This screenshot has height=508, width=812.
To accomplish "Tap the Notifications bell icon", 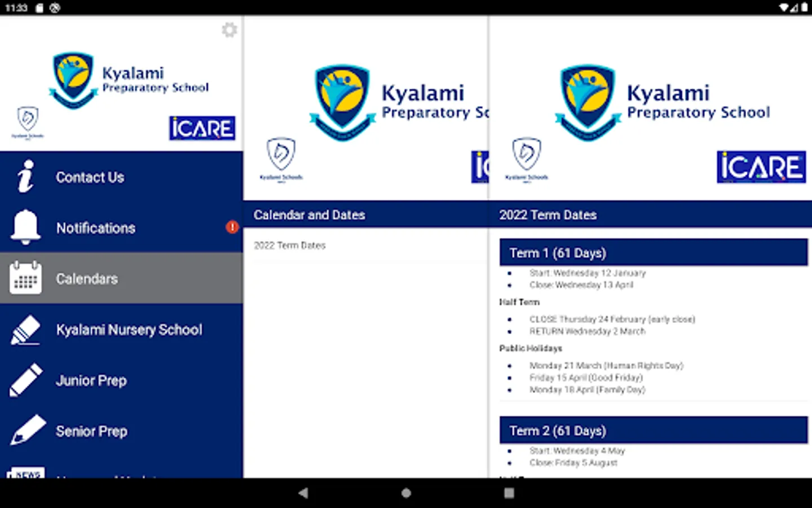I will click(25, 227).
